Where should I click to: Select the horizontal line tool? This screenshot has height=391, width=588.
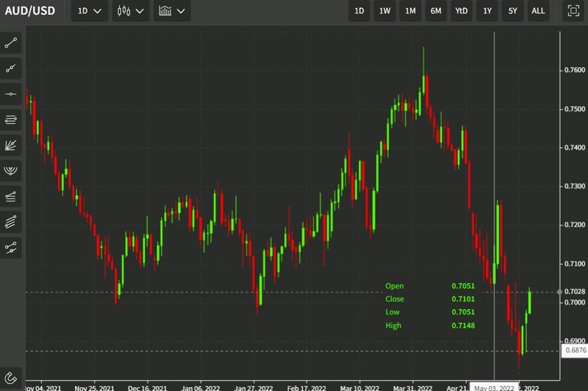point(10,93)
